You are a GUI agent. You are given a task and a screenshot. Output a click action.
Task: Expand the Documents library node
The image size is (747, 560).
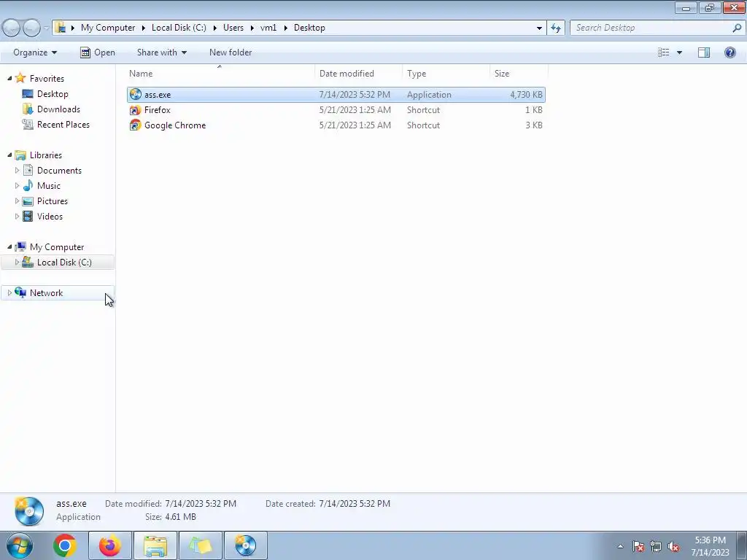18,171
